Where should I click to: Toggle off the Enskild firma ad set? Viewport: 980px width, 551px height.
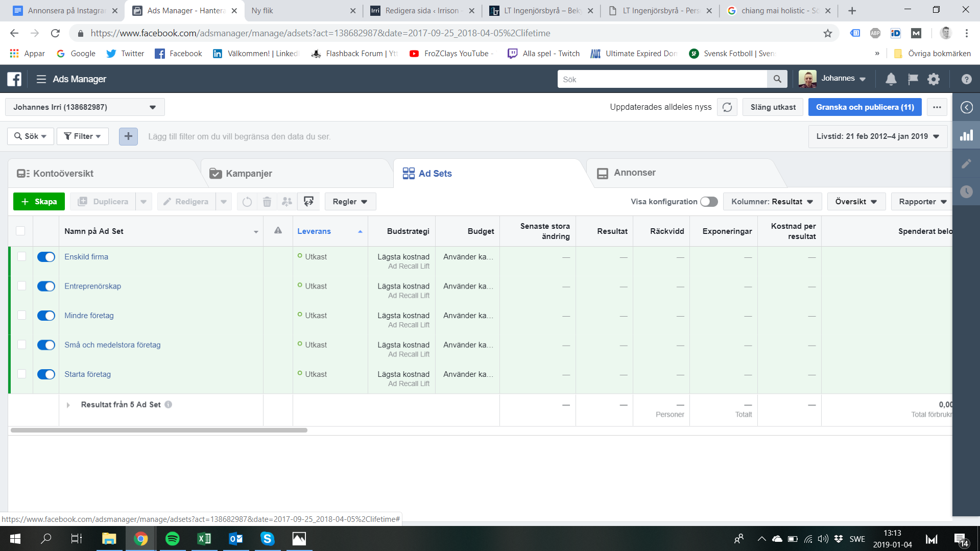tap(46, 257)
